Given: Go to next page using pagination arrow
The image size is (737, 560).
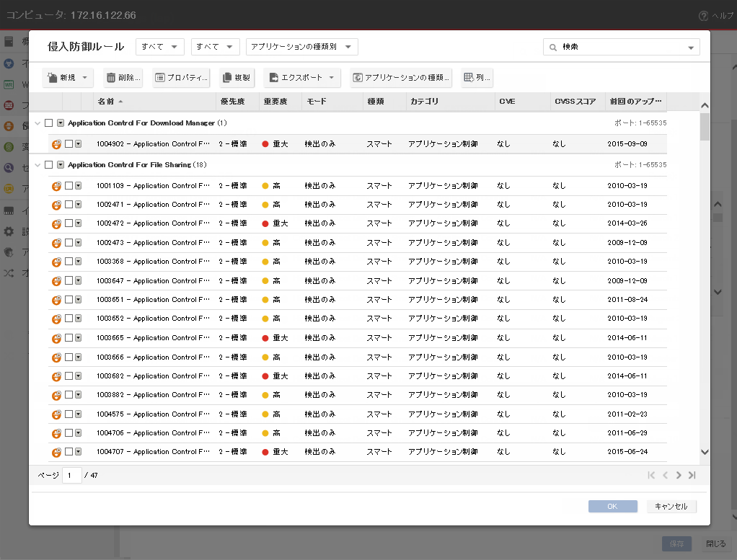Looking at the screenshot, I should [x=679, y=475].
